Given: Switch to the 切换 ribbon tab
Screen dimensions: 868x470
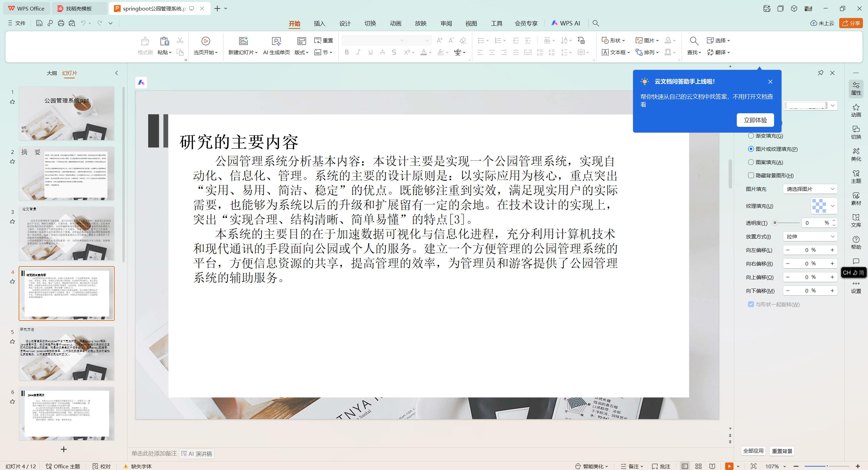Looking at the screenshot, I should pyautogui.click(x=370, y=23).
